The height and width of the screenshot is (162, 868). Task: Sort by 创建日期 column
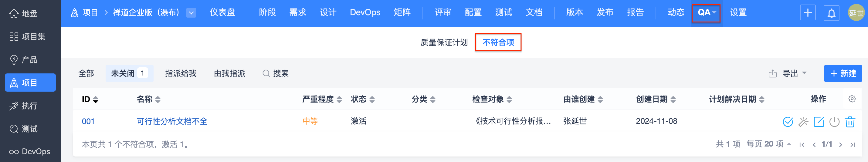(x=656, y=100)
